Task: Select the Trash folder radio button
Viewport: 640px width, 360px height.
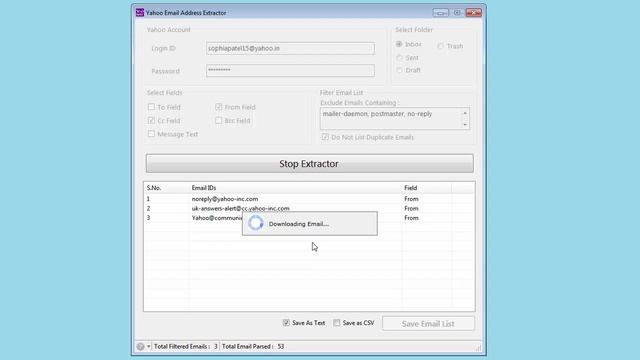Action: coord(440,46)
